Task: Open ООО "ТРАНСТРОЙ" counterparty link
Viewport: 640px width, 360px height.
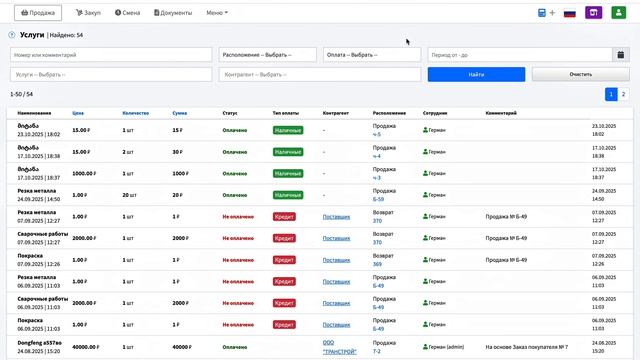Action: (x=339, y=347)
